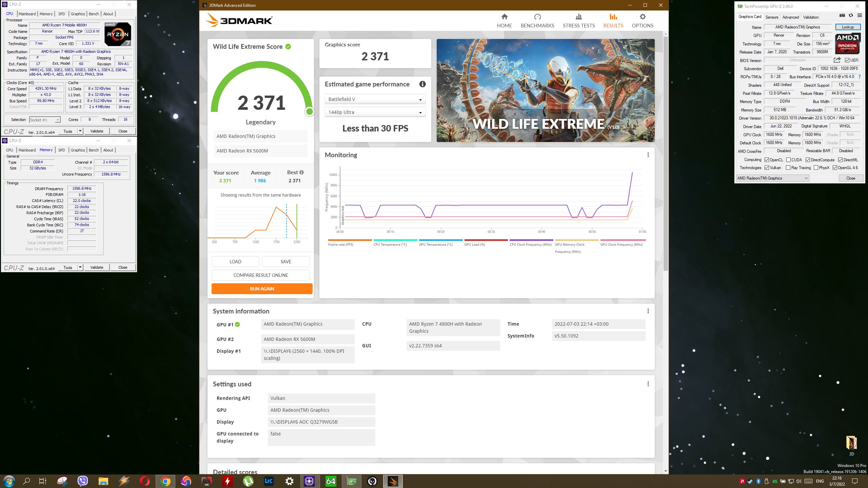Expand the Tools arrow in bottom CPU-Z window
The image size is (868, 488).
[x=80, y=267]
